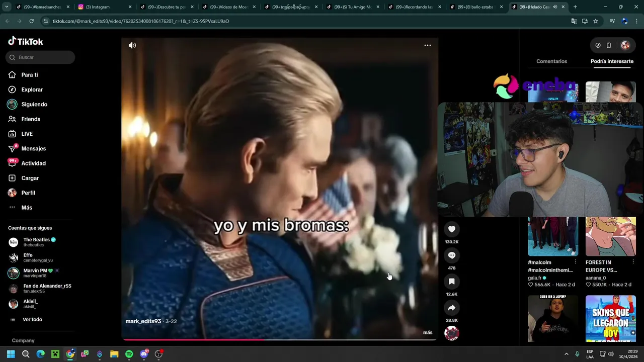Switch to the Recordando las browser tab
The height and width of the screenshot is (362, 644).
[x=415, y=7]
